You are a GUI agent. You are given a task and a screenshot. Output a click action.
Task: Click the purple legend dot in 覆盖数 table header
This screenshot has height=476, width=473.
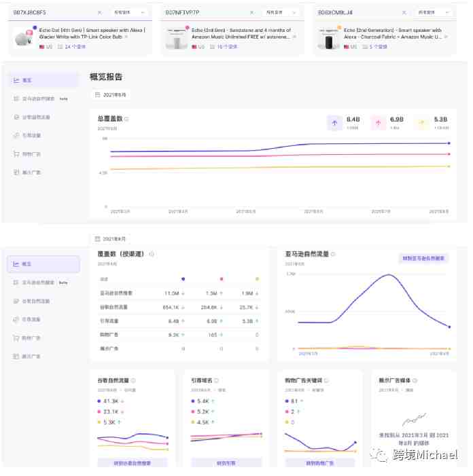coord(183,278)
